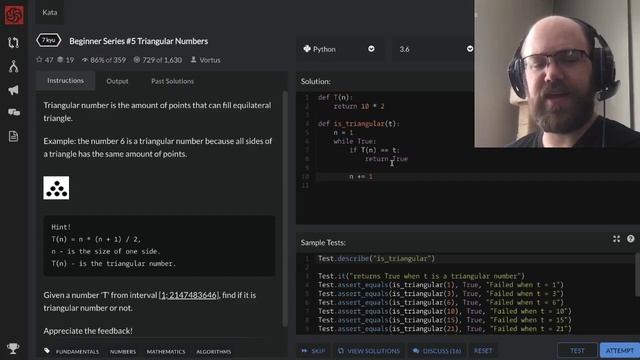640x360 pixels.
Task: Click the "while True:" code line
Action: click(355, 141)
